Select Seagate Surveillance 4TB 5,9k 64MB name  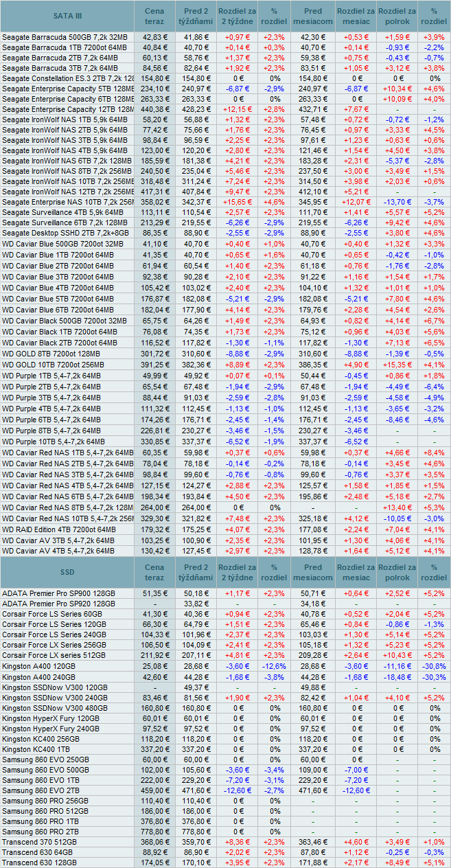click(x=62, y=212)
